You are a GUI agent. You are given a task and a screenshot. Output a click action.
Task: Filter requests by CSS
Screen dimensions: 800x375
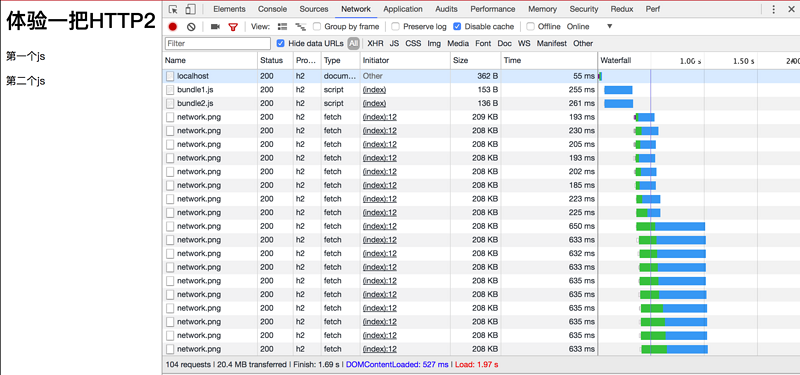[413, 43]
